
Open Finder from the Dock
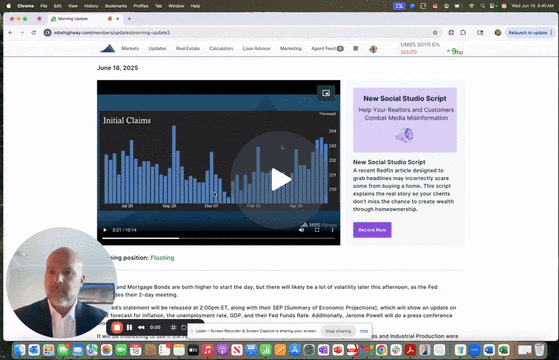point(20,350)
